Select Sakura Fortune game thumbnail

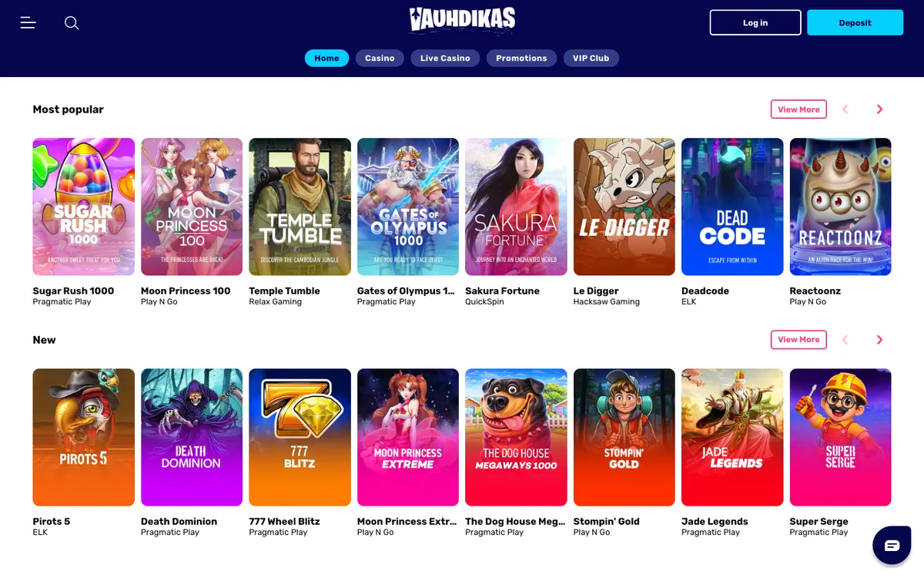516,207
